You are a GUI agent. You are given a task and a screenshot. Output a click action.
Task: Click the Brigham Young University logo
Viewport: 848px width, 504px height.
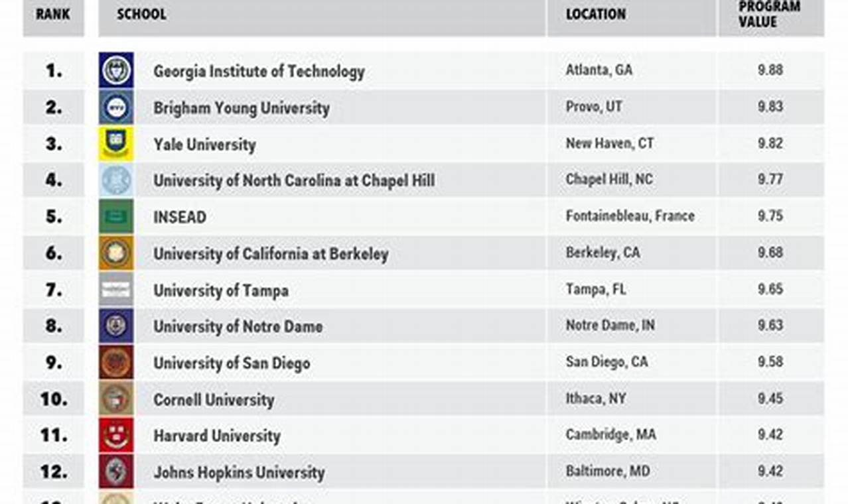116,107
